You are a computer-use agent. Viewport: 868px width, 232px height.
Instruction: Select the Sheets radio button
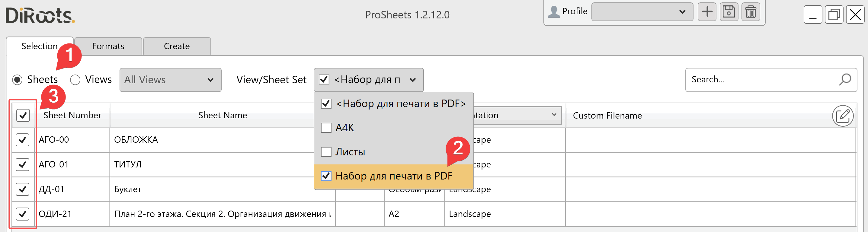[x=17, y=80]
